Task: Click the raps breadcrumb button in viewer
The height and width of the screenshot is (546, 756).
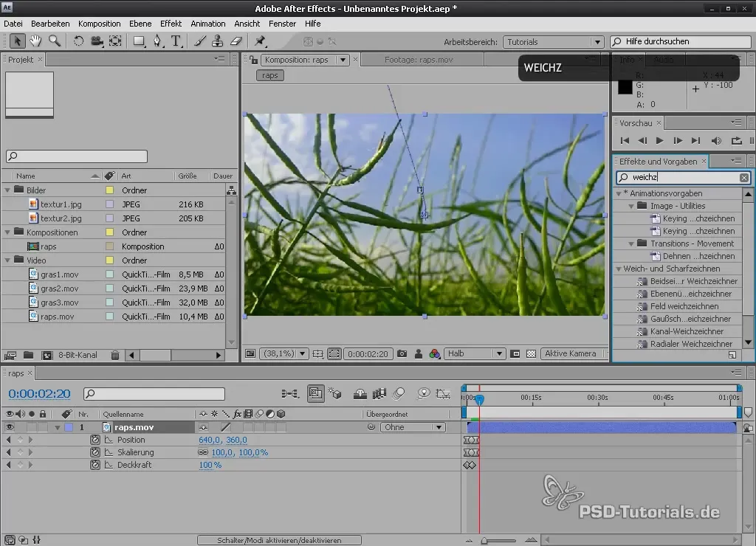Action: tap(270, 75)
